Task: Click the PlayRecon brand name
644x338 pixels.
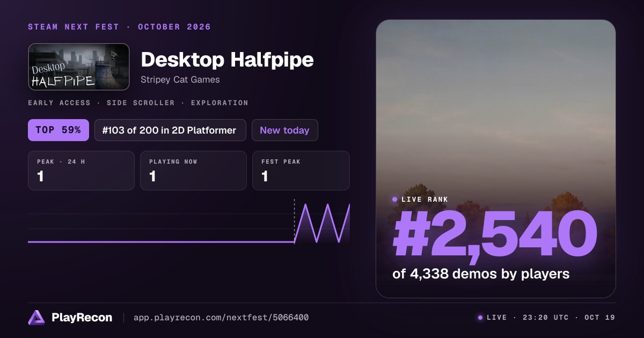Action: click(x=82, y=318)
